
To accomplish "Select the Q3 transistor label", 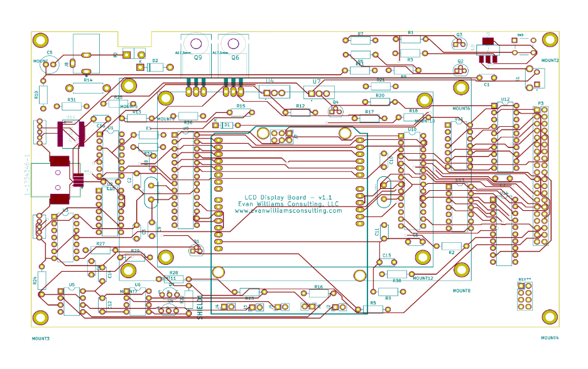I will click(459, 35).
